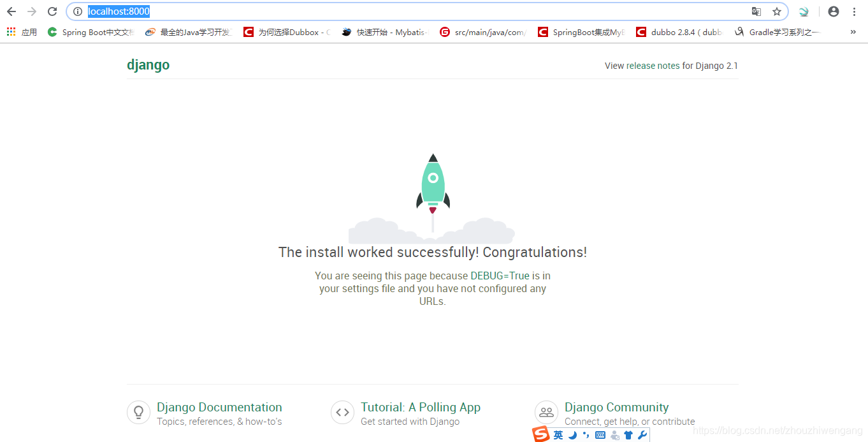Open the dubbo 2.8.4 bookmark
Screen dimensions: 868x442
click(679, 32)
